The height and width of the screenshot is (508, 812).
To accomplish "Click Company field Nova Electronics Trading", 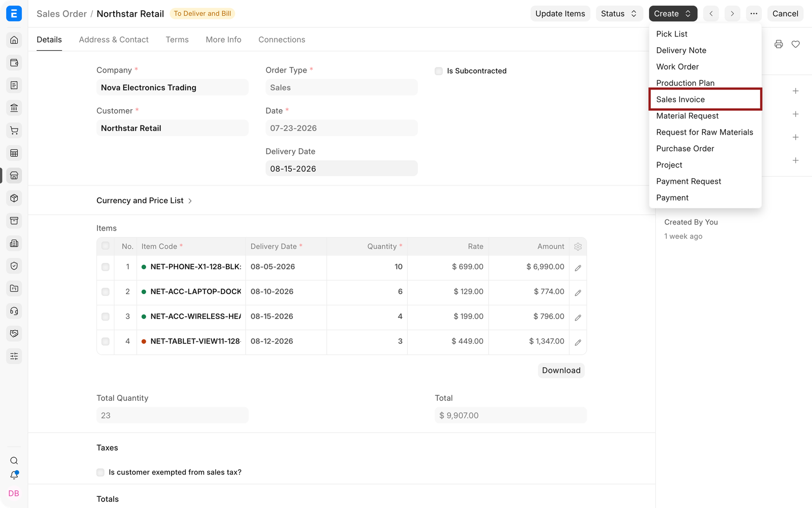I will 173,87.
